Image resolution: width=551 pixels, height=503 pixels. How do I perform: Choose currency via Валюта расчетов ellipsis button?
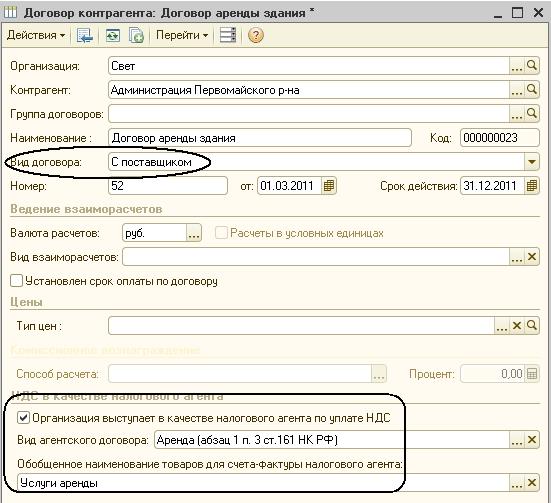click(x=194, y=233)
